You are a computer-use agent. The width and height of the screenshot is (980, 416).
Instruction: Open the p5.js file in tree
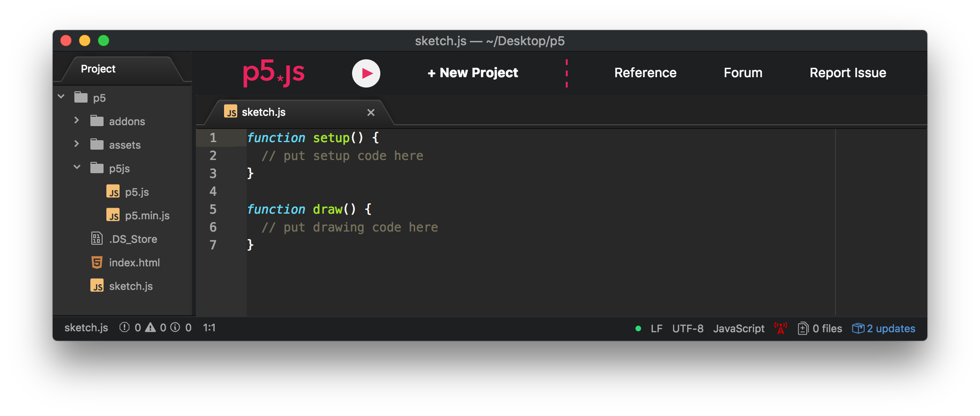(x=137, y=192)
